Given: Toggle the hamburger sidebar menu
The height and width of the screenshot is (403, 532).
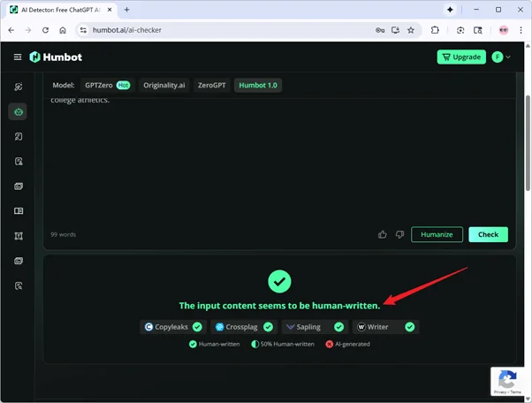Looking at the screenshot, I should pos(17,57).
